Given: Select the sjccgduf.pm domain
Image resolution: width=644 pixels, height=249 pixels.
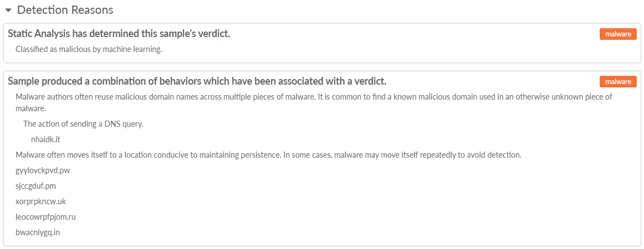Looking at the screenshot, I should 35,185.
